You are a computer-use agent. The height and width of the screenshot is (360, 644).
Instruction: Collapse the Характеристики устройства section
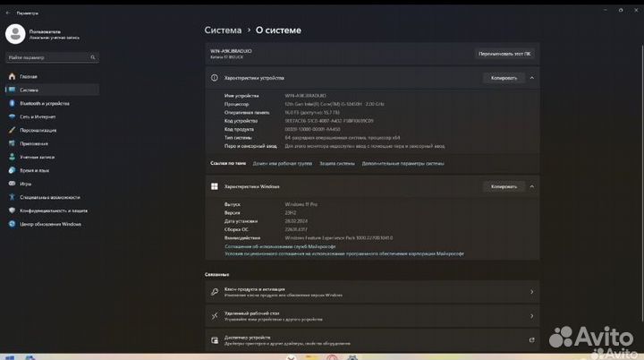(532, 78)
